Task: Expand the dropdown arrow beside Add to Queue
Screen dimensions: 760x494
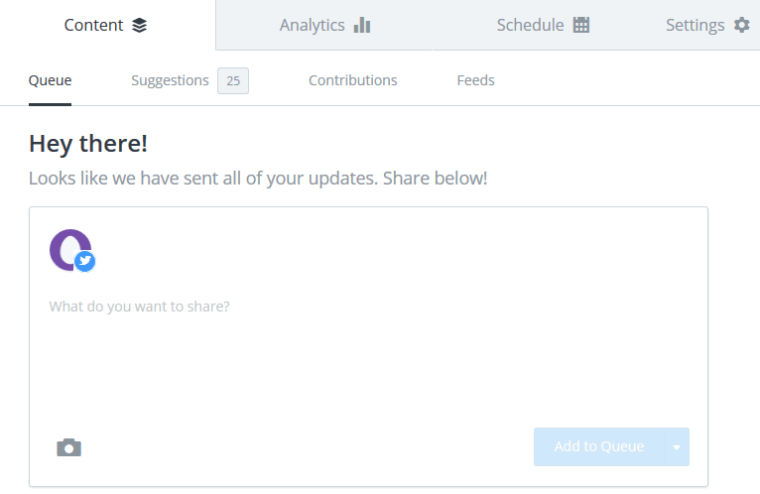Action: coord(676,447)
